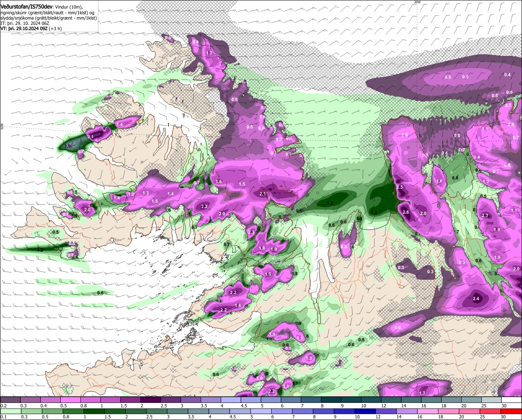Click the 20W longitude label
Image resolution: width=522 pixels, height=420 pixels.
(x=417, y=2)
